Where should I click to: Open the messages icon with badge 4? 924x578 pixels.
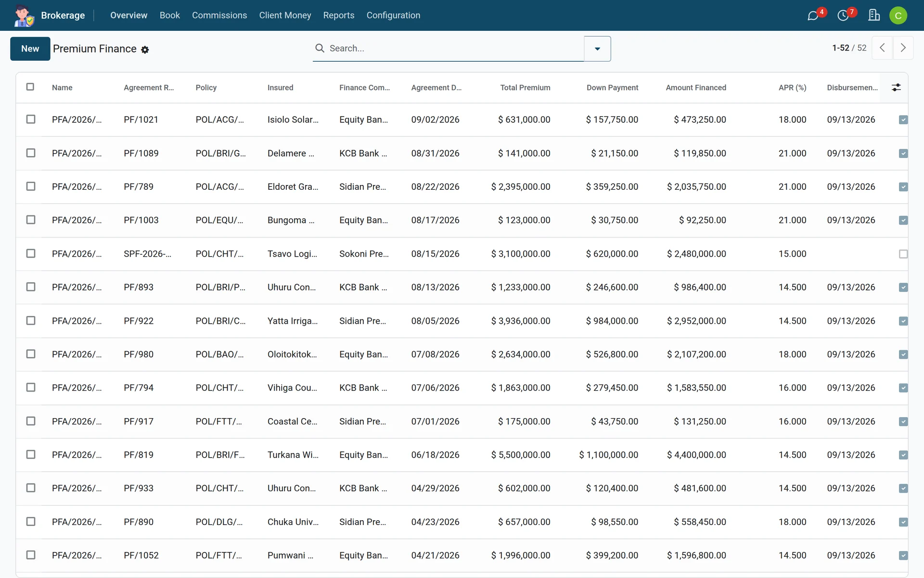click(813, 15)
